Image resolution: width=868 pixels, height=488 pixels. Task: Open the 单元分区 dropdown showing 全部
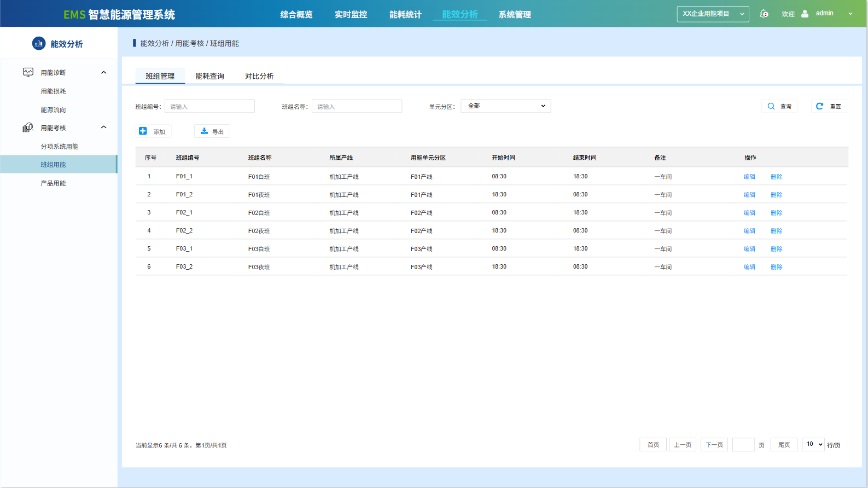(505, 106)
